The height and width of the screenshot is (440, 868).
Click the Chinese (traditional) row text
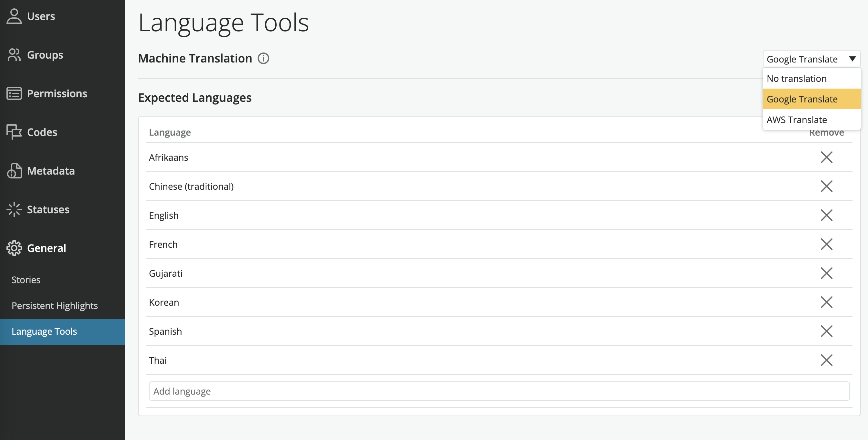pos(191,187)
